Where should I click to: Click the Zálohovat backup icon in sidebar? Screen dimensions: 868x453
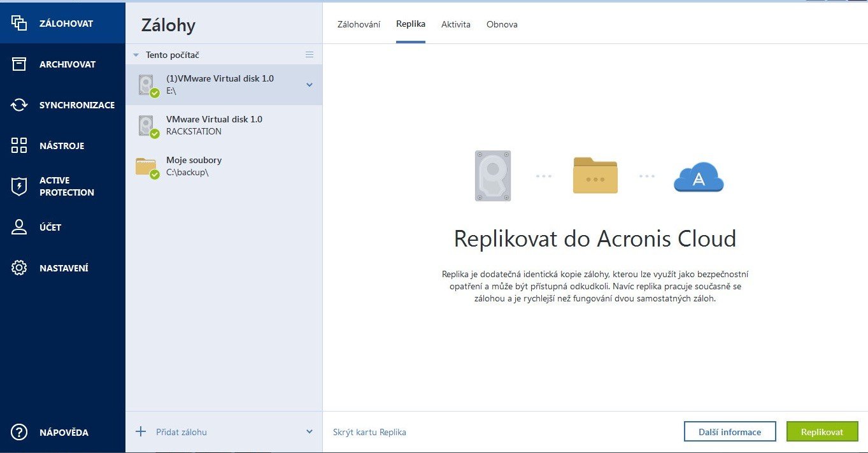tap(19, 24)
